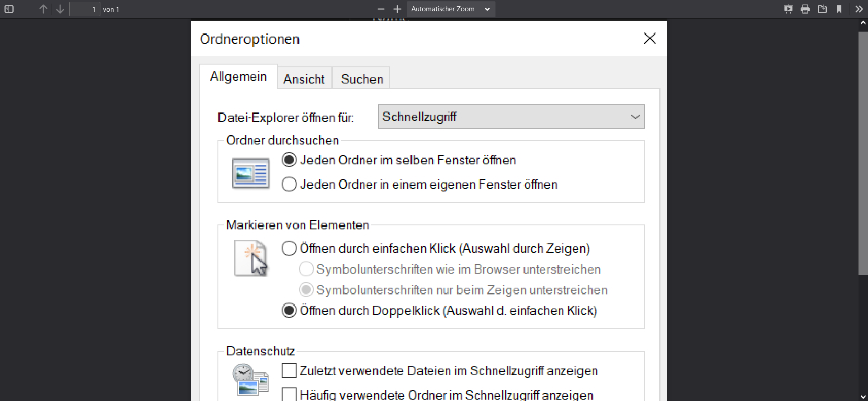Screen dimensions: 868x401
Task: Click the Ordner durchsuchen heading
Action: point(283,140)
